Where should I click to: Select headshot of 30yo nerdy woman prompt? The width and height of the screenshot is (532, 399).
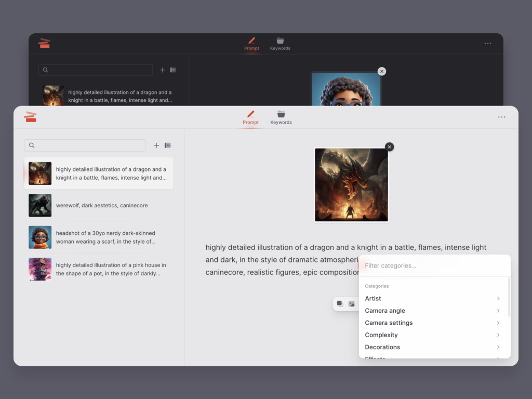pos(99,237)
